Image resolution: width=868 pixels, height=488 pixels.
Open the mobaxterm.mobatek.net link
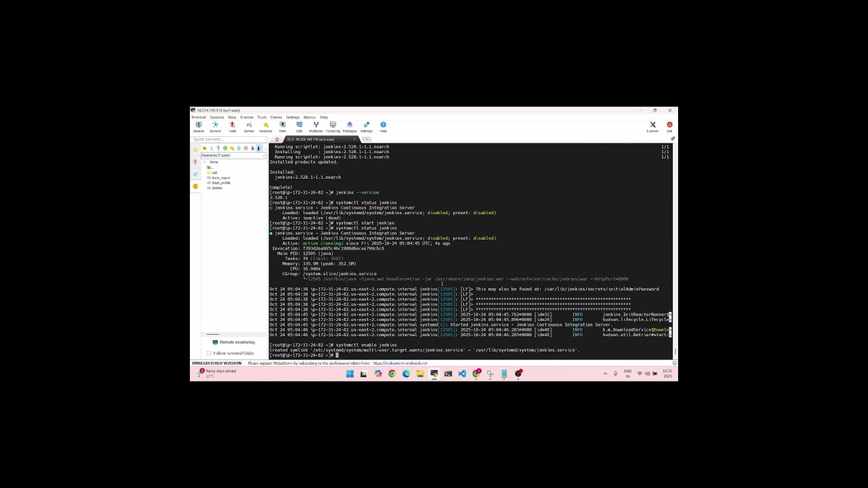pos(400,363)
